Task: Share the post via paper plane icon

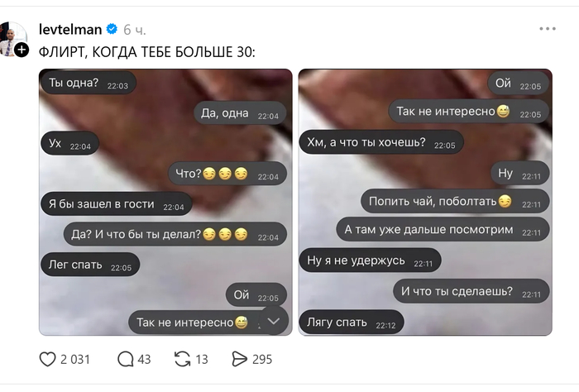Action: click(x=239, y=359)
